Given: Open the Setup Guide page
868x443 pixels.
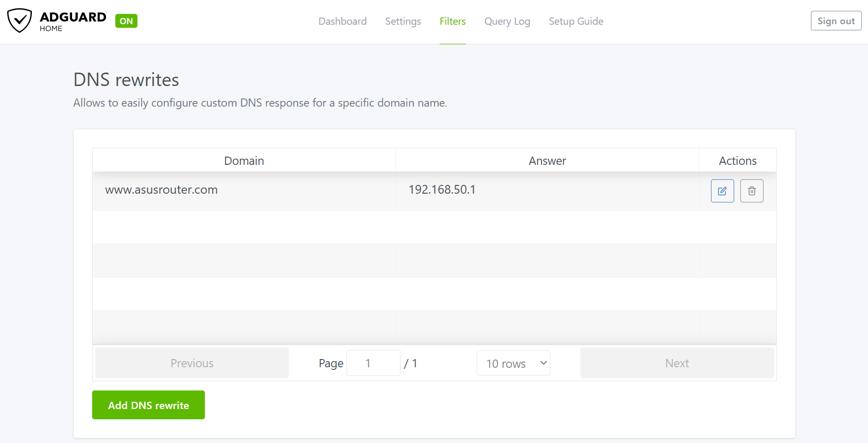Looking at the screenshot, I should 576,21.
